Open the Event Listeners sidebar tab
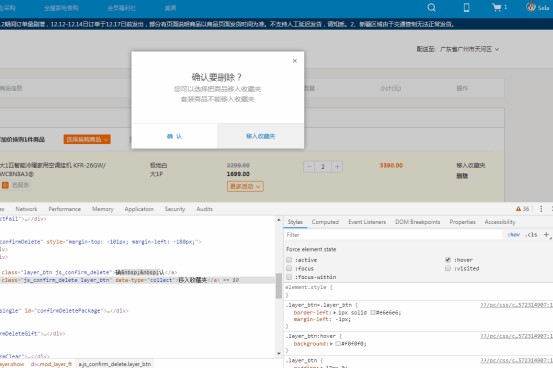The image size is (553, 368). (x=367, y=222)
